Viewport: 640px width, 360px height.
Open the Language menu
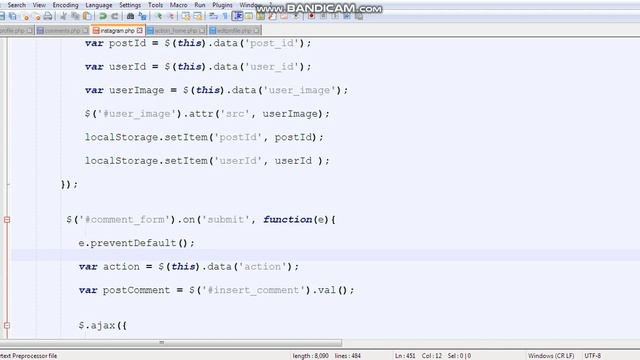(x=99, y=5)
